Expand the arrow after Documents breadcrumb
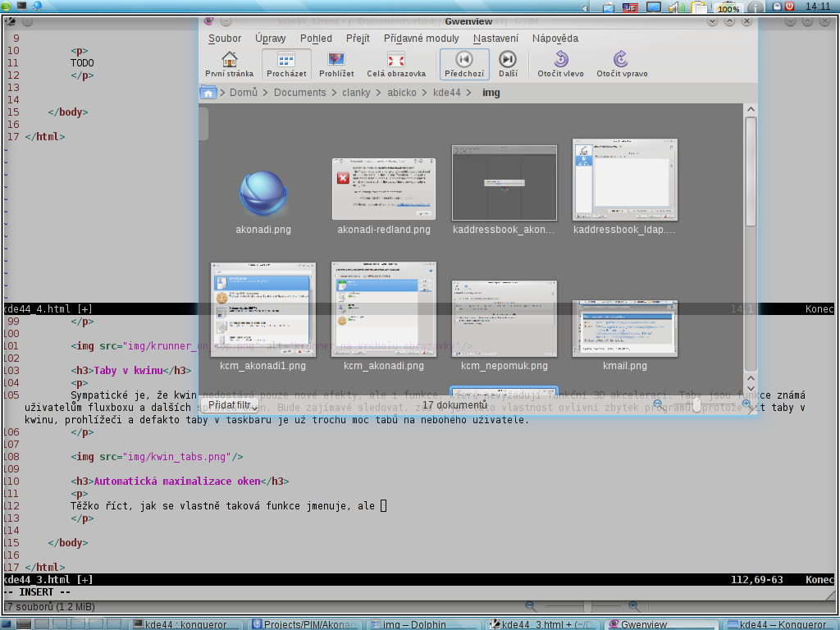This screenshot has height=630, width=840. click(x=333, y=93)
